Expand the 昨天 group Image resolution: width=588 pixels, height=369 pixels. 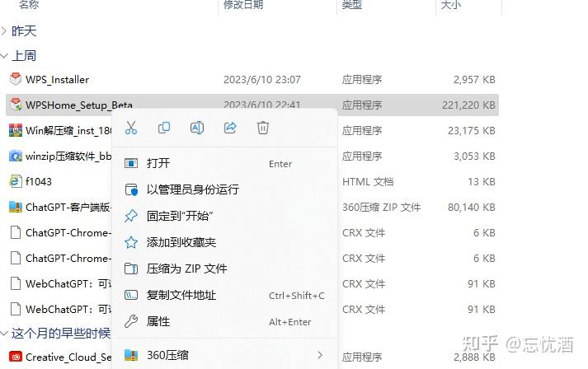point(4,31)
